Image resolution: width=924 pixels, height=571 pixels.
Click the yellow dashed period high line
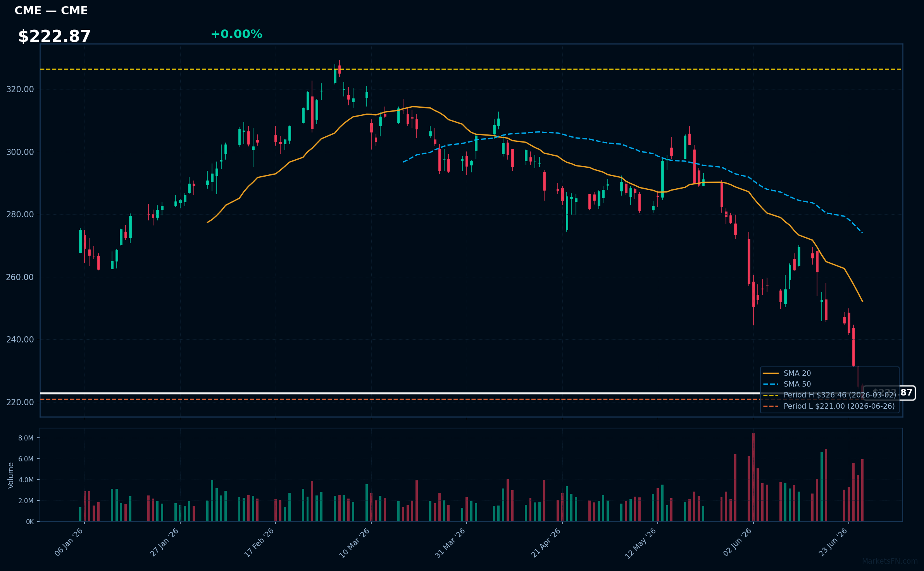coord(471,69)
